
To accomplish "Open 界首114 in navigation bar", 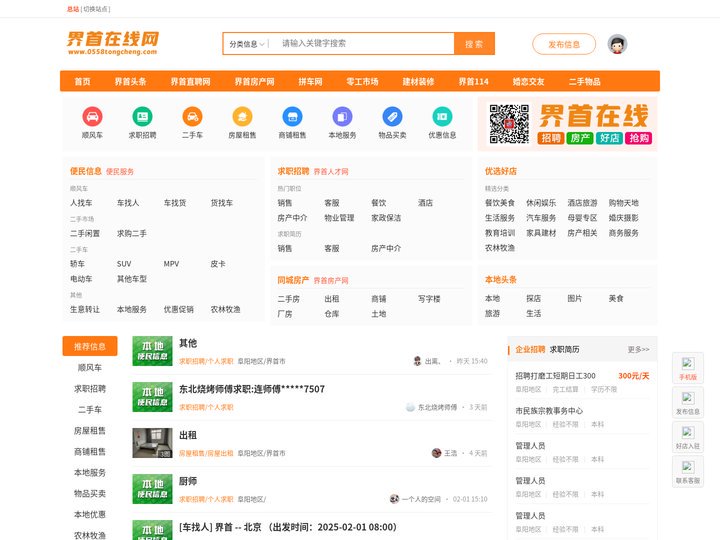I will [473, 82].
